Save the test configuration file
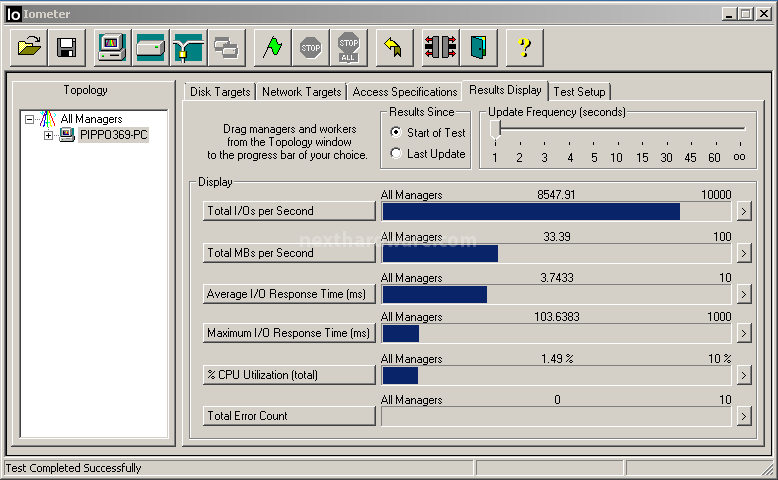The image size is (778, 480). coord(66,48)
